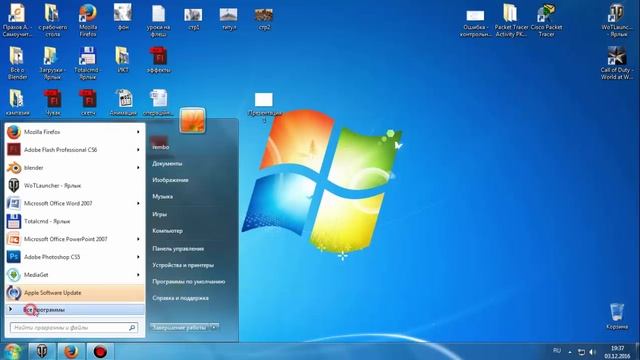Viewport: 640px width, 360px height.
Task: Open shutdown options arrow next to Завершение работы
Action: (214, 327)
